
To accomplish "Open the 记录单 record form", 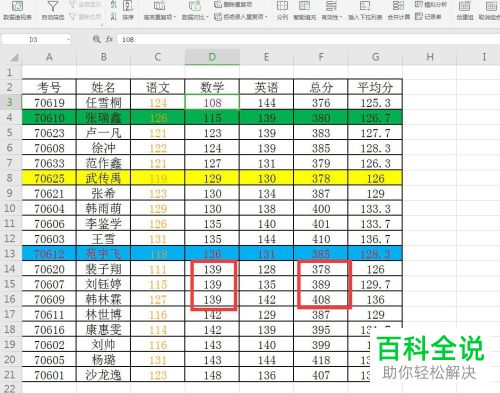I will [x=428, y=17].
